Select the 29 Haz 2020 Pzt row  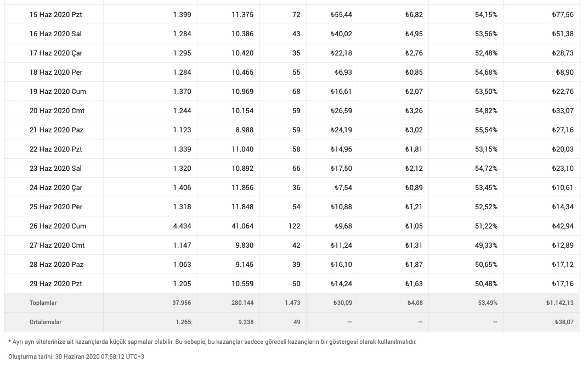(292, 283)
